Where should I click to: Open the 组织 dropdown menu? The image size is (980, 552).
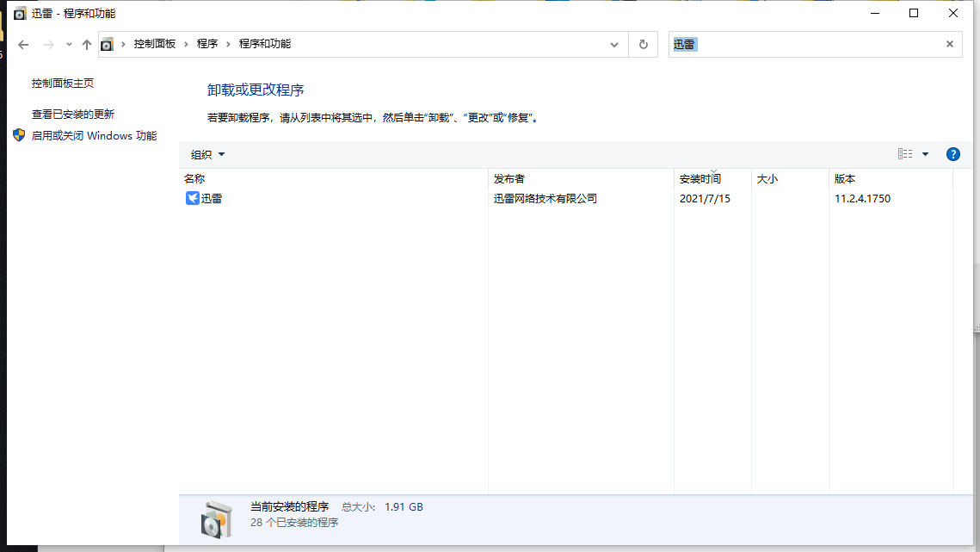(207, 155)
